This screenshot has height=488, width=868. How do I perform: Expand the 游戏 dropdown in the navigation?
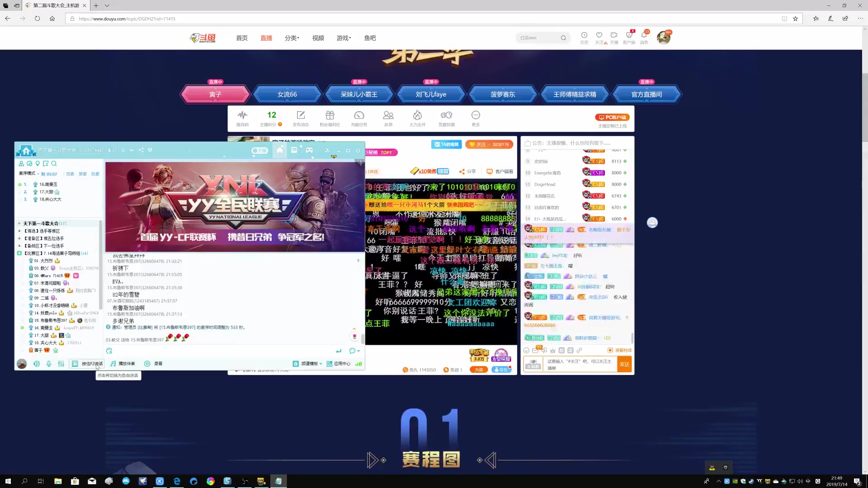point(344,38)
